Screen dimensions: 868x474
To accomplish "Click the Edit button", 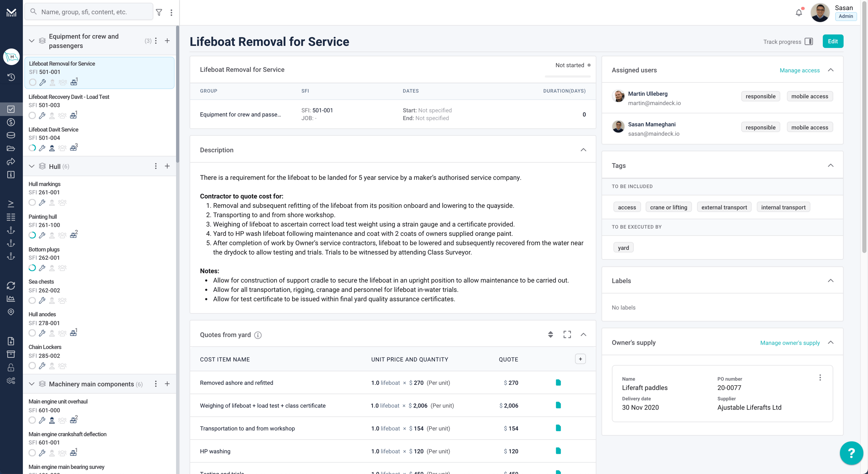I will [833, 41].
